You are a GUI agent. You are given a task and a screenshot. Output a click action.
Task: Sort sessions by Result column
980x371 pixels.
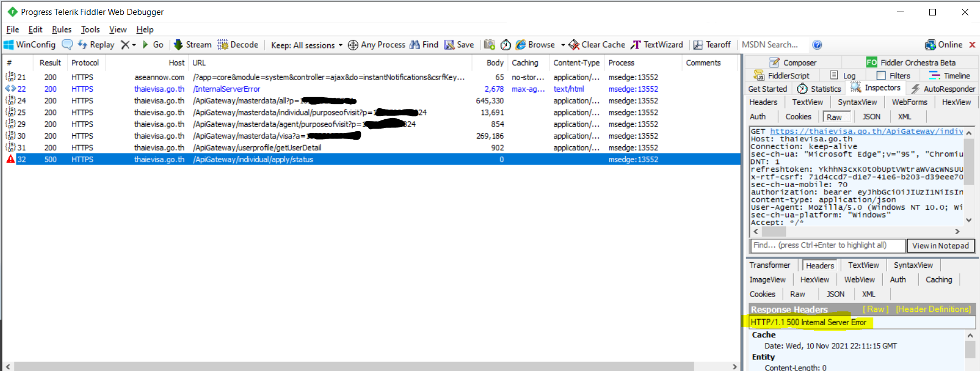coord(50,63)
